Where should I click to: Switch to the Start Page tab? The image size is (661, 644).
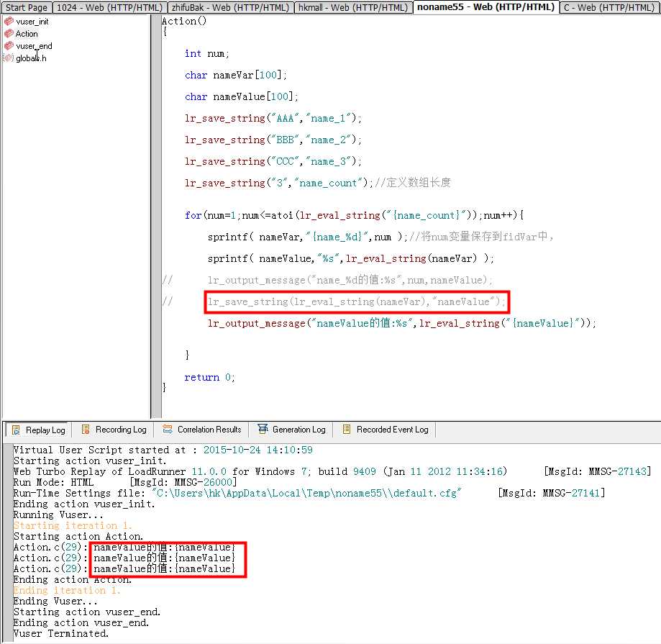(x=26, y=8)
